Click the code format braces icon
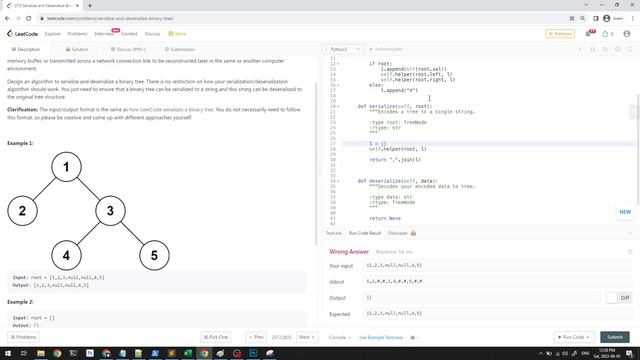640x360 pixels. pyautogui.click(x=593, y=49)
